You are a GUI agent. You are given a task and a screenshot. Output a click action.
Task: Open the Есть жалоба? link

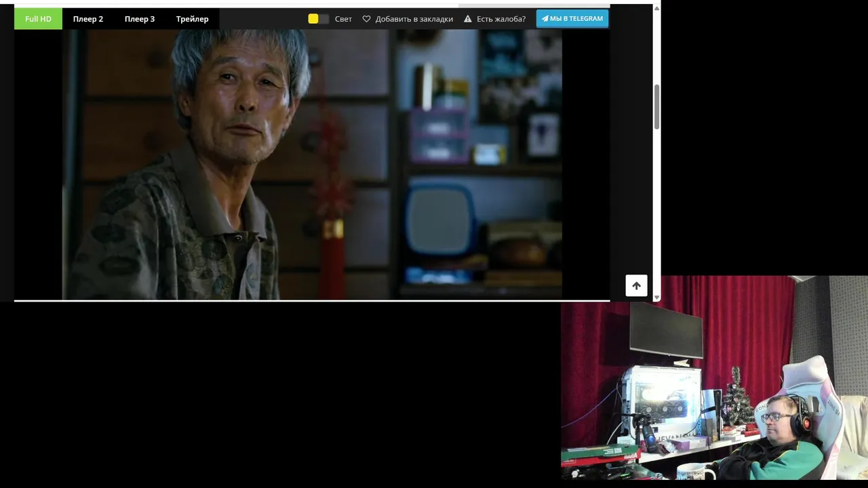point(501,19)
